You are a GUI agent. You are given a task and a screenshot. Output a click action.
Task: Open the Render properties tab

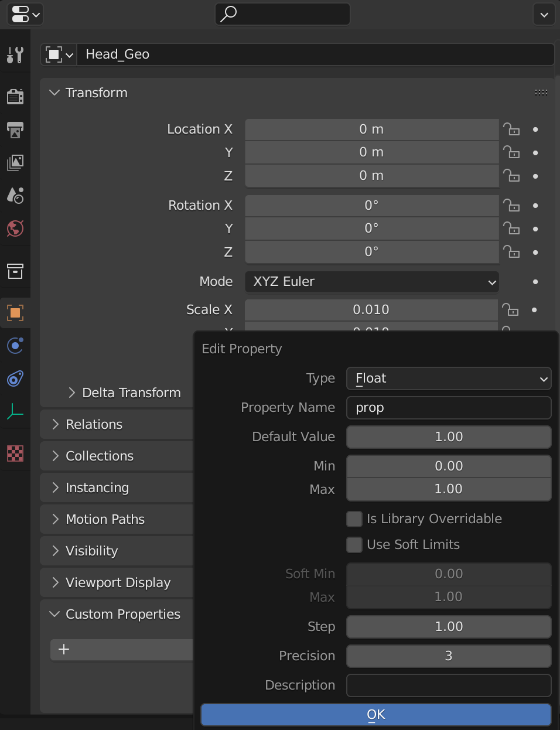[15, 97]
